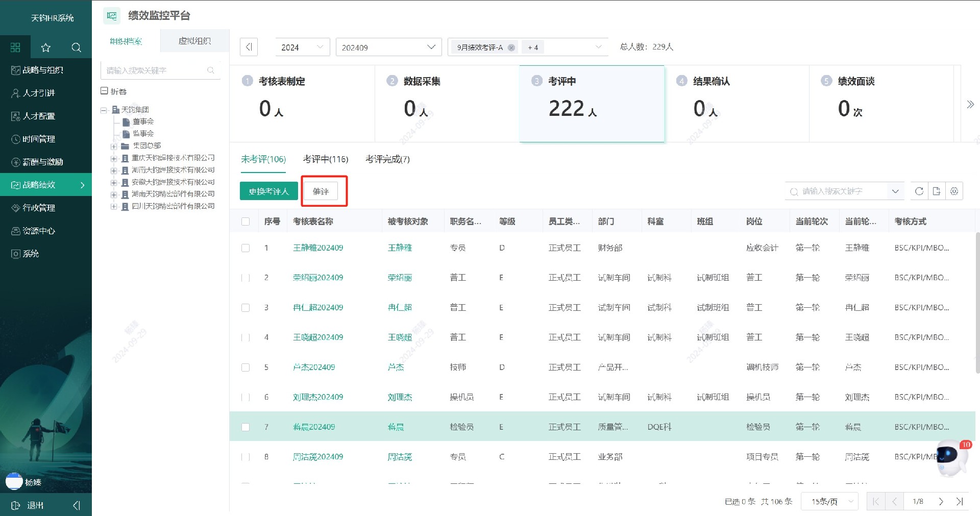Open the robot assistant with 10 notifications
Screen dimensions: 980x516
[950, 457]
